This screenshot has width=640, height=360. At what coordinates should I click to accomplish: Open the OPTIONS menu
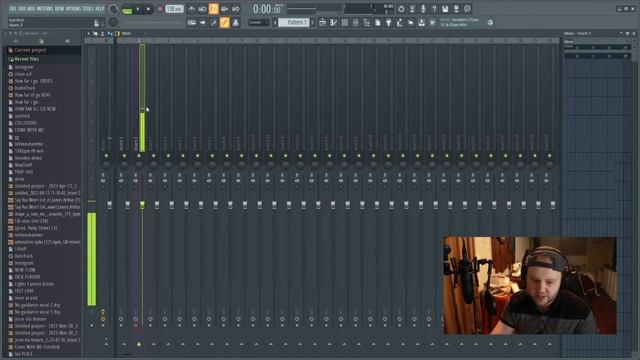(73, 9)
